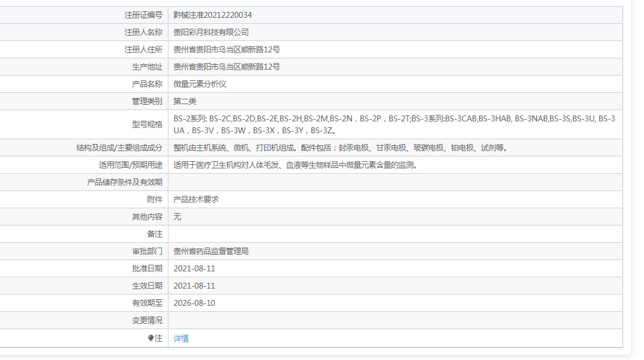
Task: Select attachment value 产品技术要求
Action: (x=196, y=199)
